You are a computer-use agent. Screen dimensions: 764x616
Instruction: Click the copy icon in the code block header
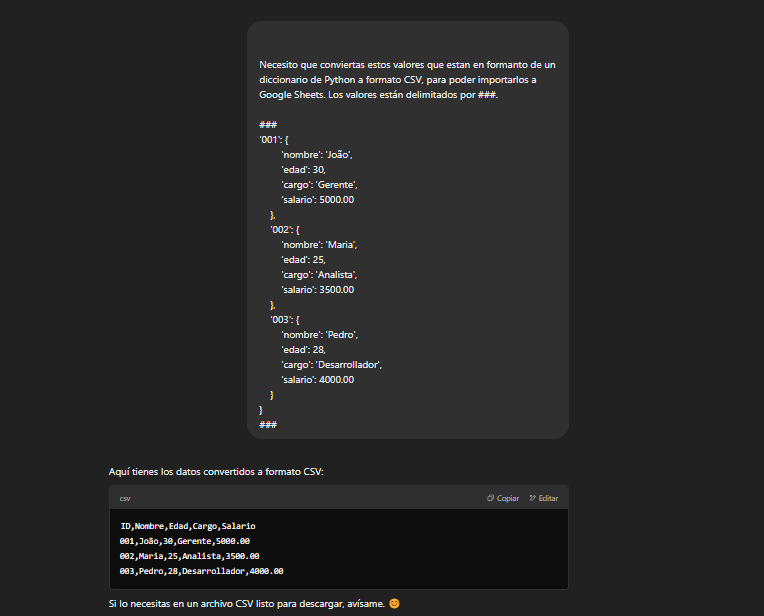pos(491,498)
